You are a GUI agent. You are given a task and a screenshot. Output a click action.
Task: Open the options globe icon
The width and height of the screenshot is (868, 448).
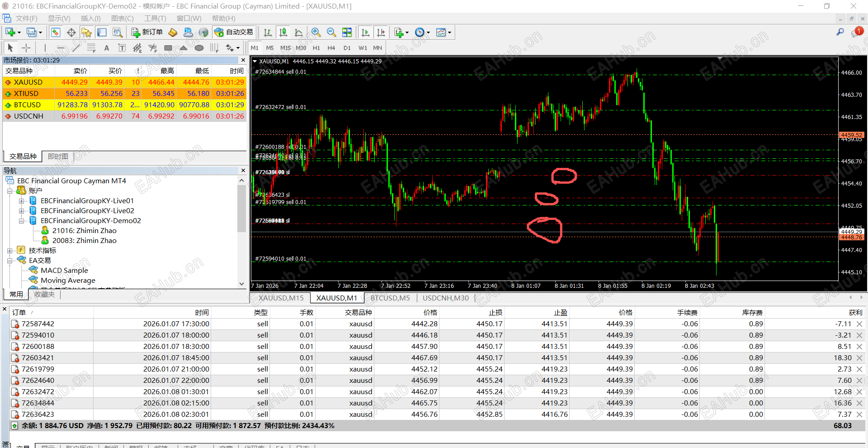click(204, 32)
